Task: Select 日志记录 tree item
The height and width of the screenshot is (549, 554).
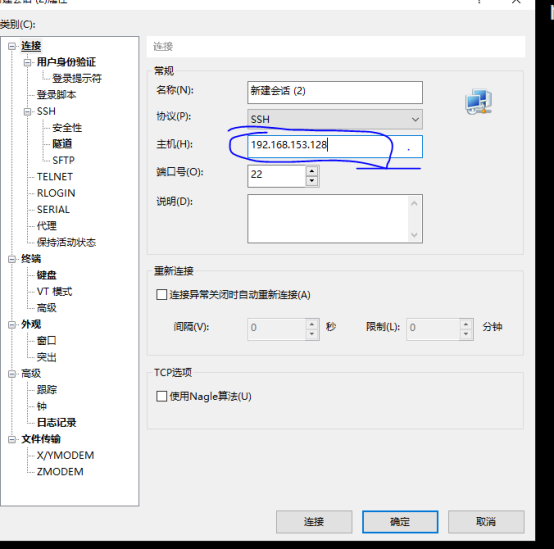Action: [57, 423]
